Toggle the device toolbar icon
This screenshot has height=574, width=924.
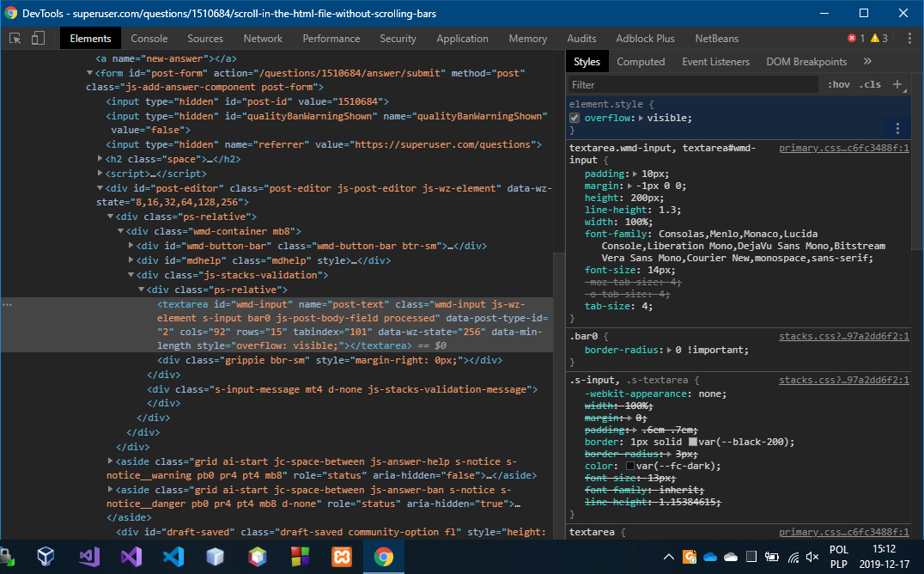(x=38, y=39)
